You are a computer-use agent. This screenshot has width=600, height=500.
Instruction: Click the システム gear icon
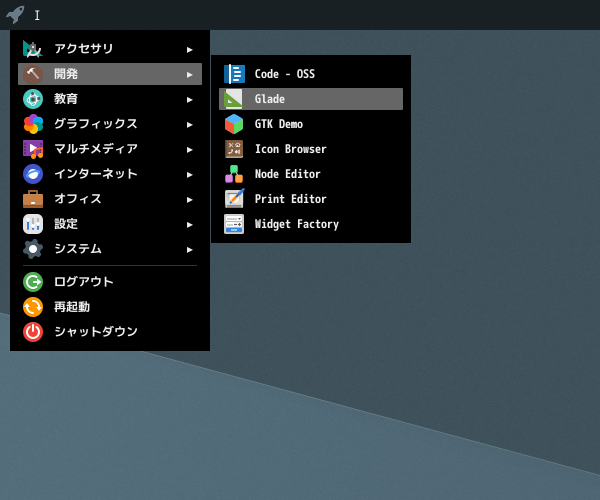click(33, 249)
